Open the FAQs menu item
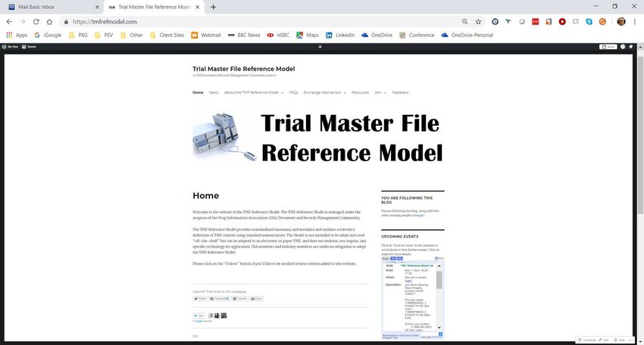The width and height of the screenshot is (644, 345). point(293,93)
